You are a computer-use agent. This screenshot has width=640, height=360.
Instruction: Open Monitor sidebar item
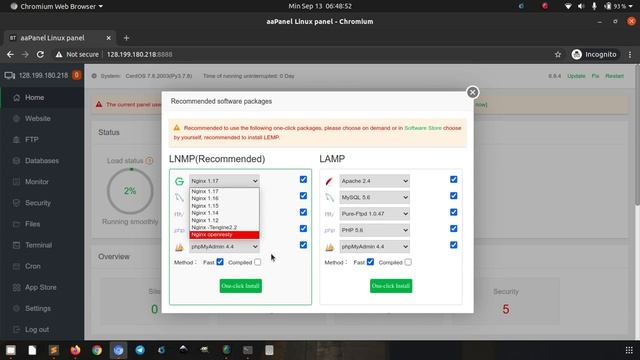(x=42, y=182)
